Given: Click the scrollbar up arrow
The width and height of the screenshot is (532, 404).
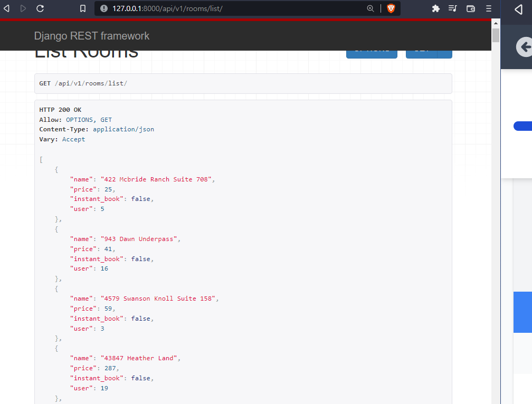Looking at the screenshot, I should [x=496, y=23].
